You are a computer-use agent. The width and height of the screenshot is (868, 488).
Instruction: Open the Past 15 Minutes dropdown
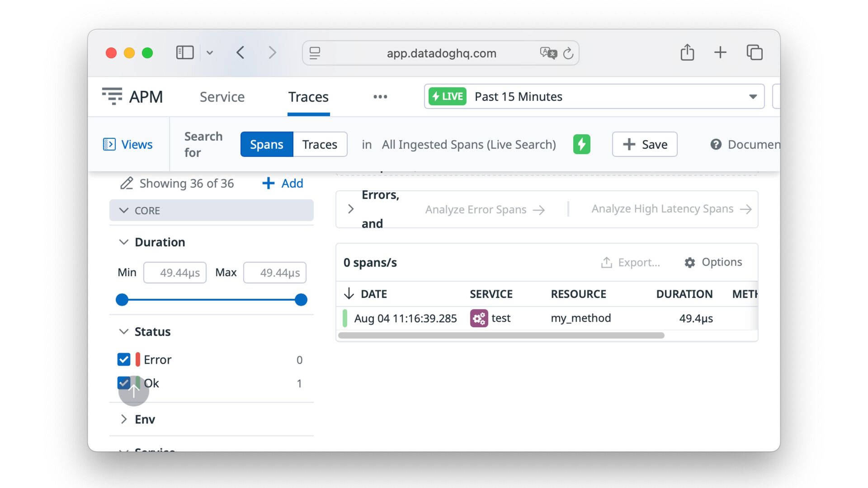(594, 96)
